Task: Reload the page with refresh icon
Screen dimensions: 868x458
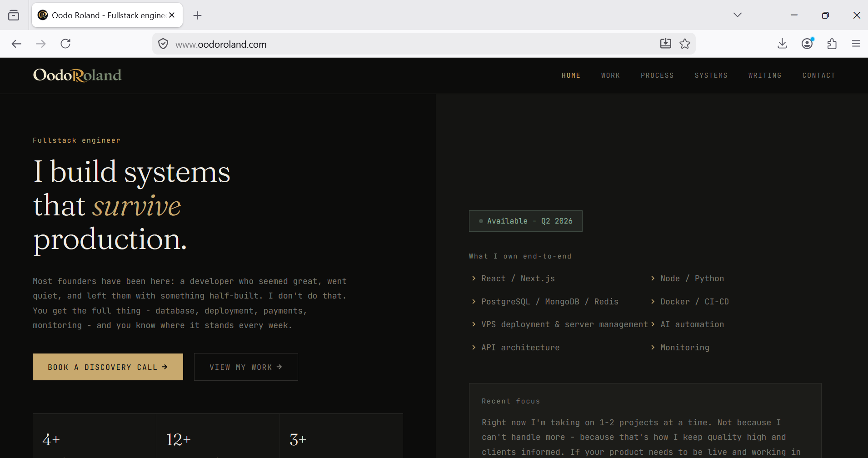Action: (x=65, y=44)
